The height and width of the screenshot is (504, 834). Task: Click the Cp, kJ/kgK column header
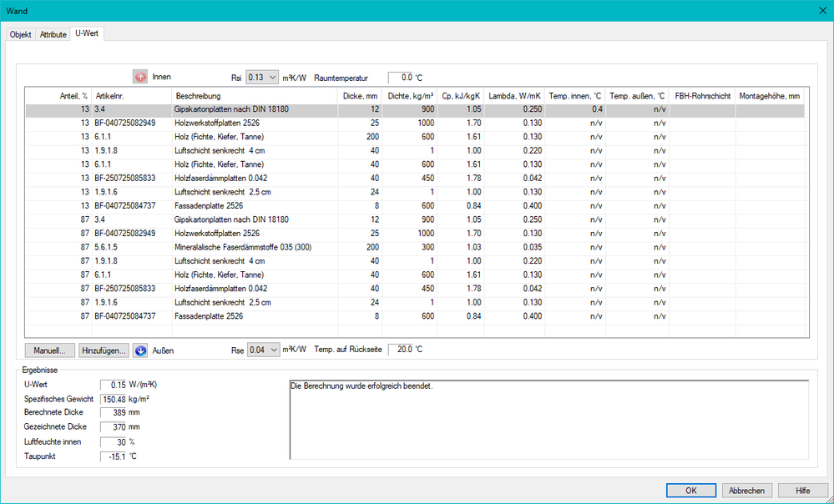pos(461,96)
